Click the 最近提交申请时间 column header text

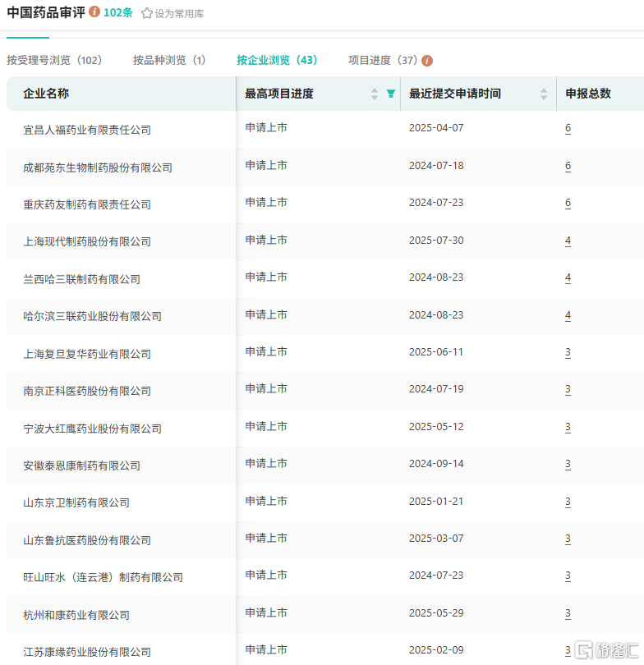point(455,94)
